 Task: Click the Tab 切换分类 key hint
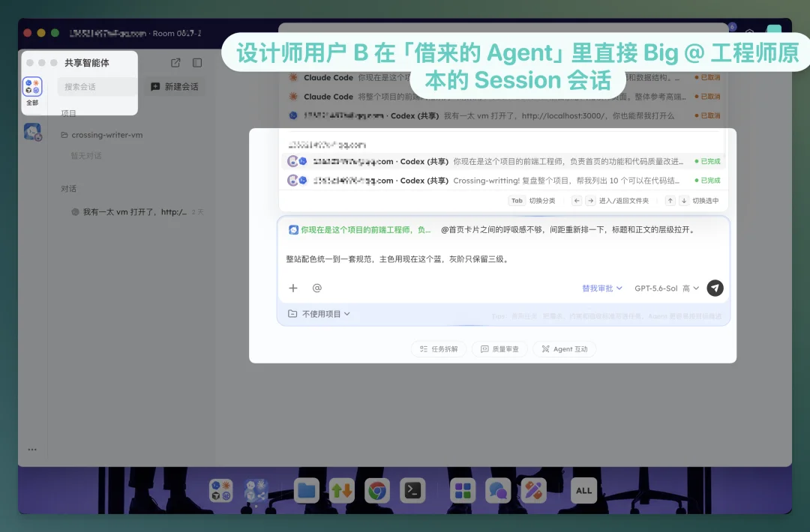[532, 201]
